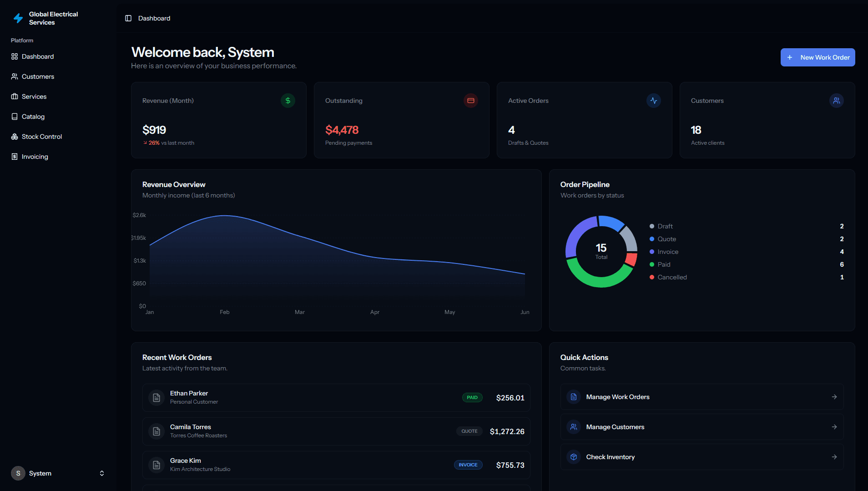Click the Invoicing receipt icon in sidebar
The image size is (868, 491).
click(15, 157)
